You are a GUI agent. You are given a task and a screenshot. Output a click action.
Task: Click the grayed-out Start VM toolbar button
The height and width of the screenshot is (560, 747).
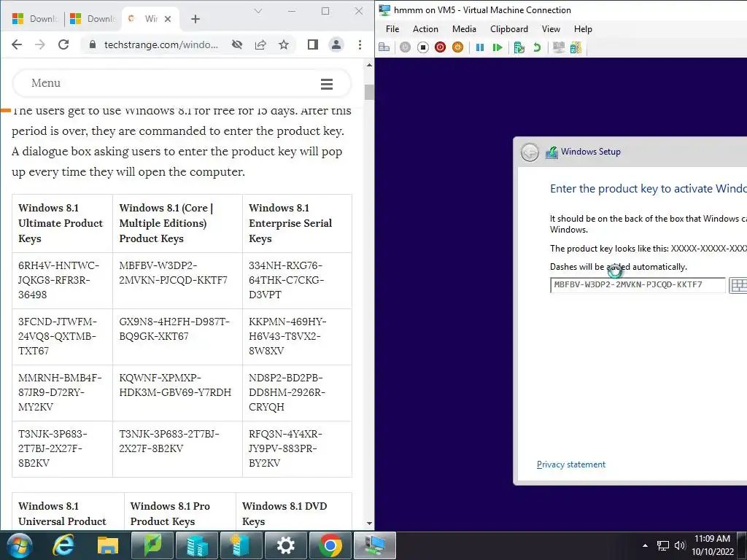pos(405,47)
